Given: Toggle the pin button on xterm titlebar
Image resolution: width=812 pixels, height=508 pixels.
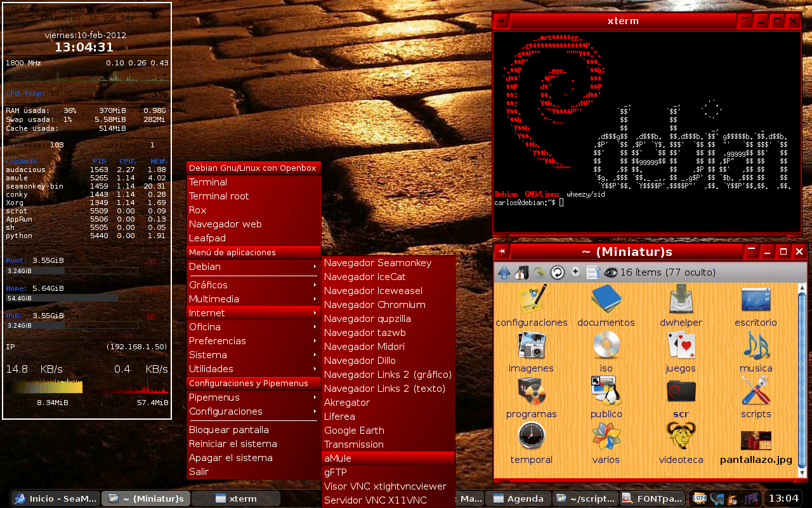Looking at the screenshot, I should [x=502, y=21].
